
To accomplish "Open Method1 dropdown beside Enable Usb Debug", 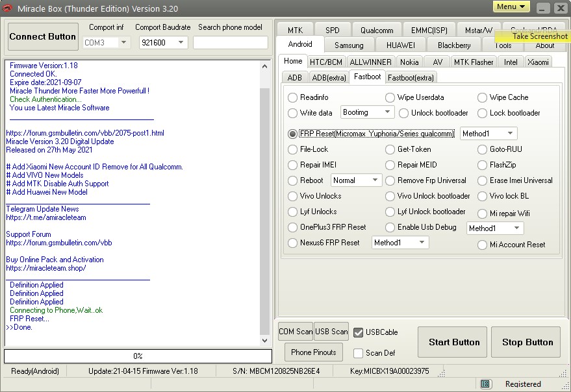I will pos(516,228).
